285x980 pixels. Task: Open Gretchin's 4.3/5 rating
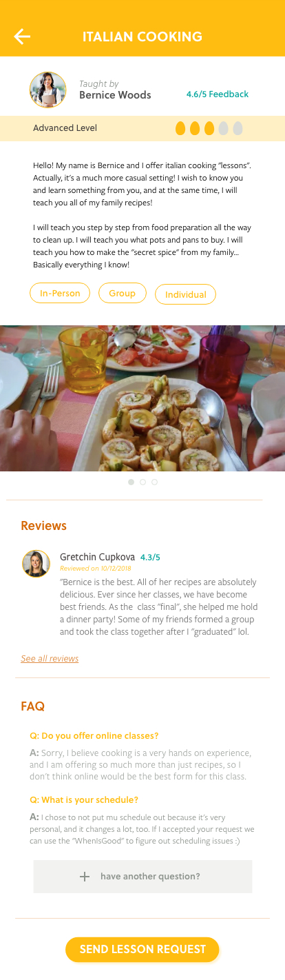pyautogui.click(x=150, y=558)
